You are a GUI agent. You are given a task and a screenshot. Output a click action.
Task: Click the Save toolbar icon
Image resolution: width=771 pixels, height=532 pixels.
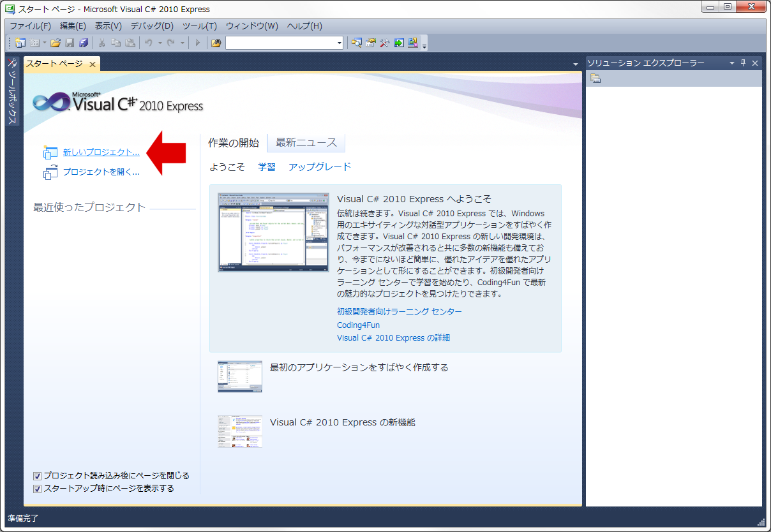point(70,43)
